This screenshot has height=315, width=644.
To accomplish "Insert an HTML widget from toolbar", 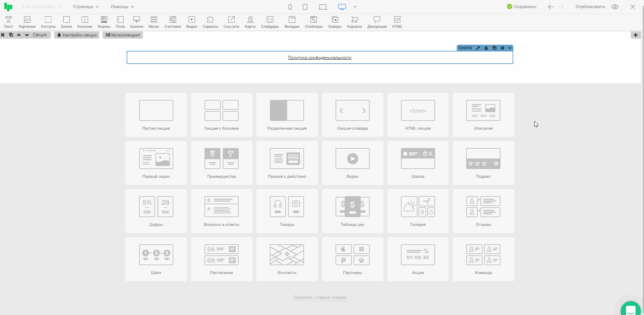I will point(397,22).
